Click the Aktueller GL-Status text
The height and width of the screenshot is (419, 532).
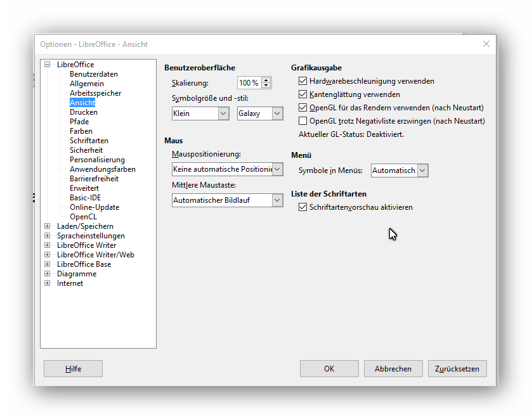351,134
